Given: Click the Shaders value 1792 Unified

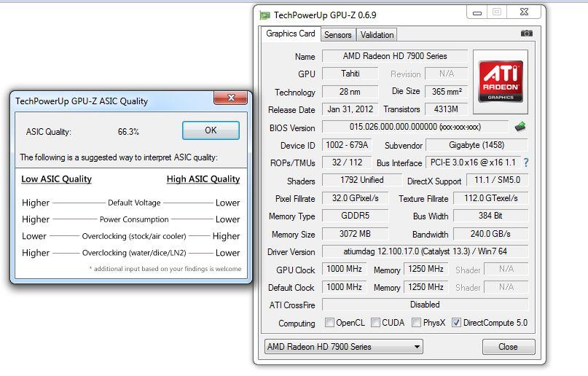Looking at the screenshot, I should [362, 180].
